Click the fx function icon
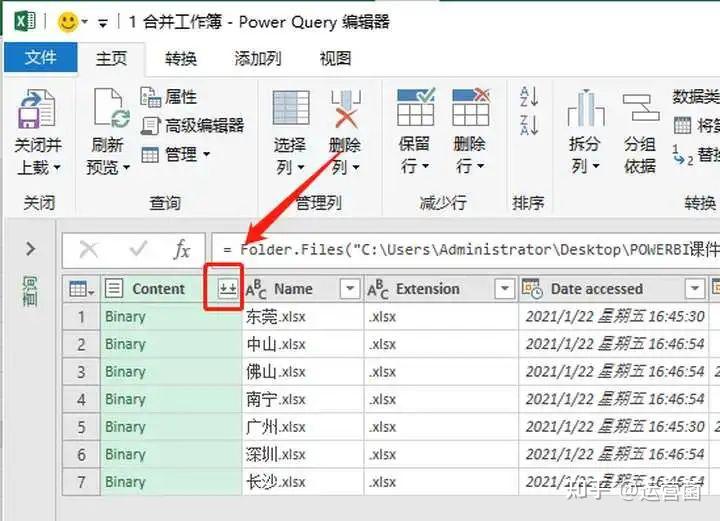The image size is (720, 521). click(x=182, y=250)
